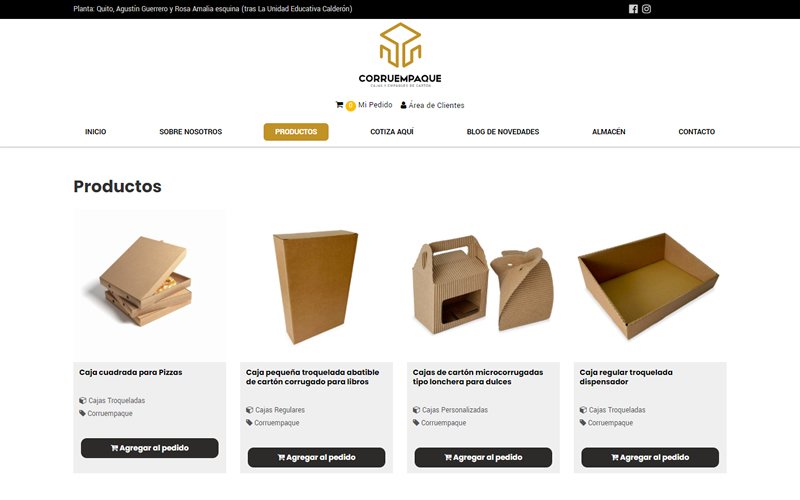The height and width of the screenshot is (500, 800).
Task: Select the PRODUCTOS menu tab
Action: click(296, 132)
